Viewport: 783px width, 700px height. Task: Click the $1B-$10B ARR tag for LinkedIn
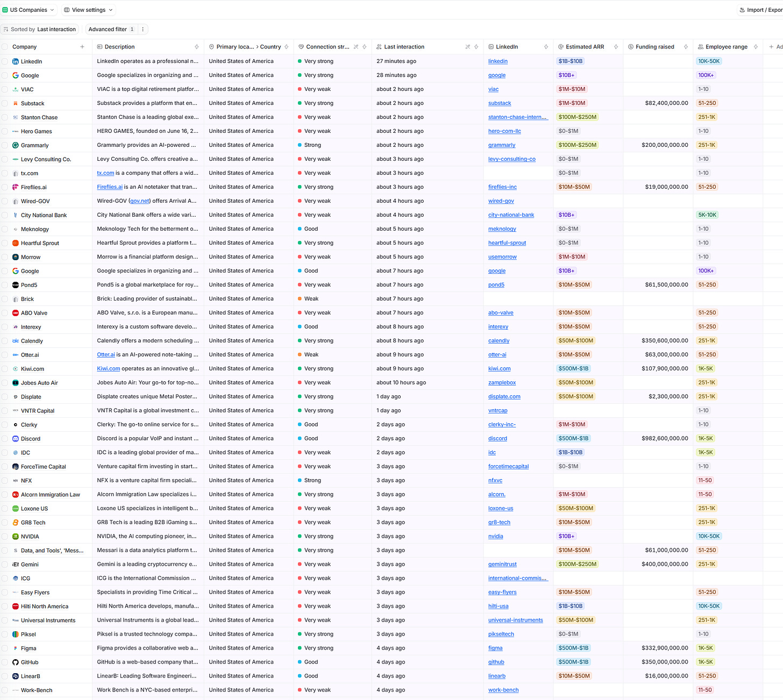pyautogui.click(x=571, y=61)
